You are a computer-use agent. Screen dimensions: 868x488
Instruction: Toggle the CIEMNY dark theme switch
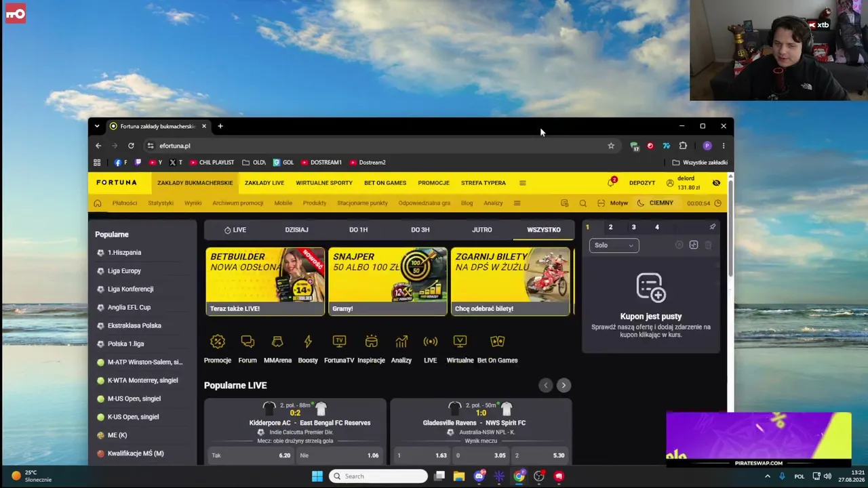[655, 203]
